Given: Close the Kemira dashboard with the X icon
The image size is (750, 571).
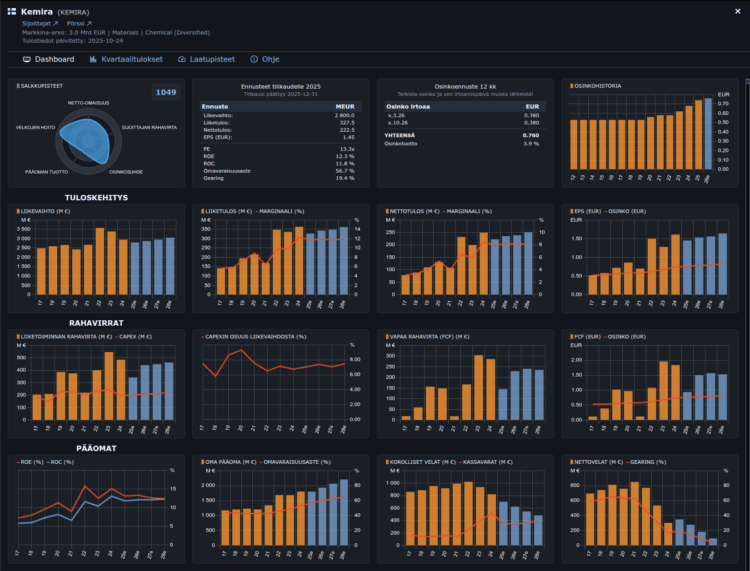Looking at the screenshot, I should coord(738,11).
